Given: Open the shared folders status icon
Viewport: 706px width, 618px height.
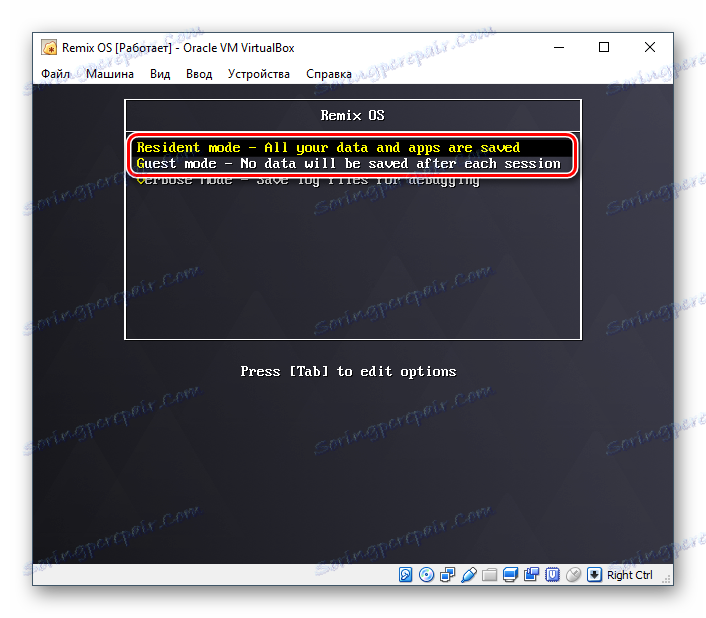Looking at the screenshot, I should click(489, 575).
